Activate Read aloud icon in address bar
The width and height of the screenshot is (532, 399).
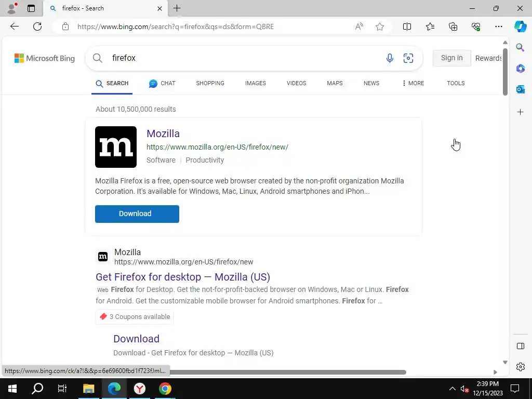tap(359, 26)
